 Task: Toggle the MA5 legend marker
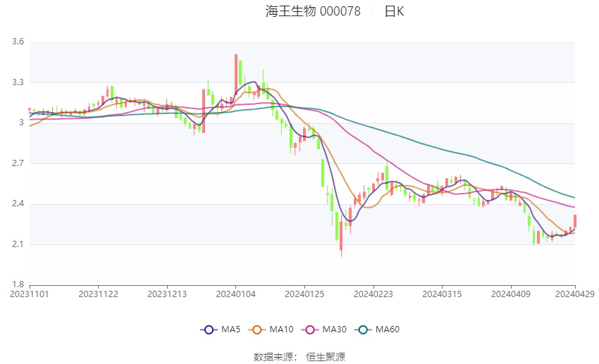click(209, 330)
